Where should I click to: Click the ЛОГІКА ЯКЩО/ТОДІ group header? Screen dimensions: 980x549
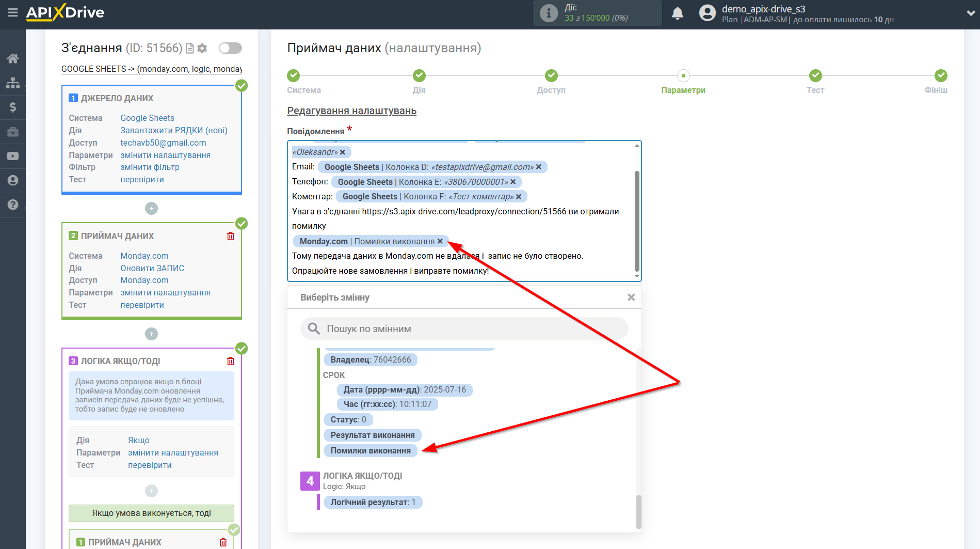(x=362, y=476)
